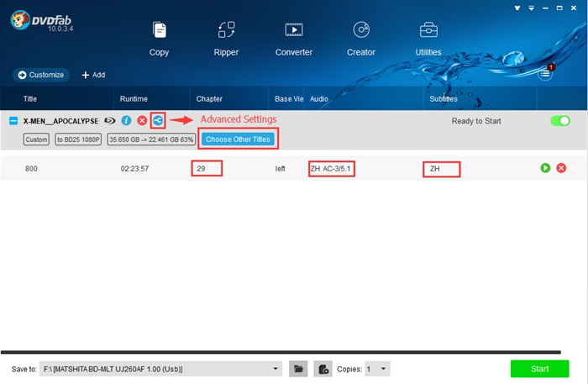This screenshot has height=384, width=588.
Task: Click the horizontal progress bar above Save to
Action: [281, 352]
